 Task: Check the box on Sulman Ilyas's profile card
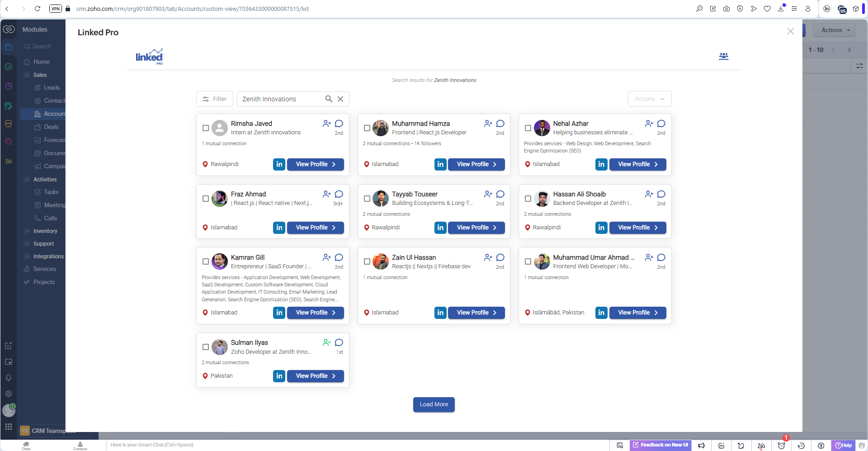(206, 347)
